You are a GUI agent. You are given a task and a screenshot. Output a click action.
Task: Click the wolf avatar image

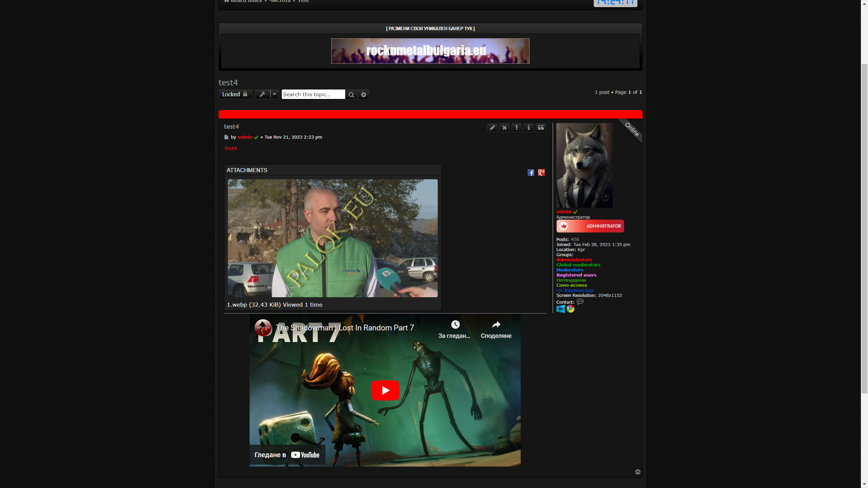point(585,165)
